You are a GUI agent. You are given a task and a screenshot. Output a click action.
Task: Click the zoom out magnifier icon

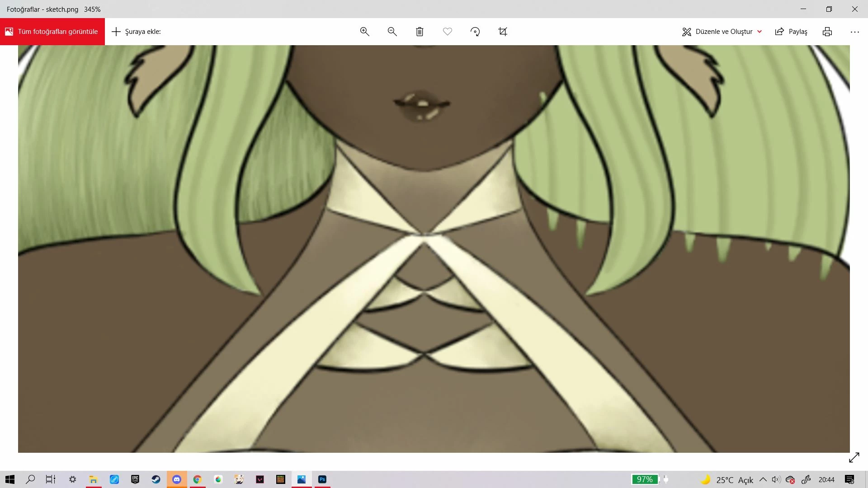392,32
